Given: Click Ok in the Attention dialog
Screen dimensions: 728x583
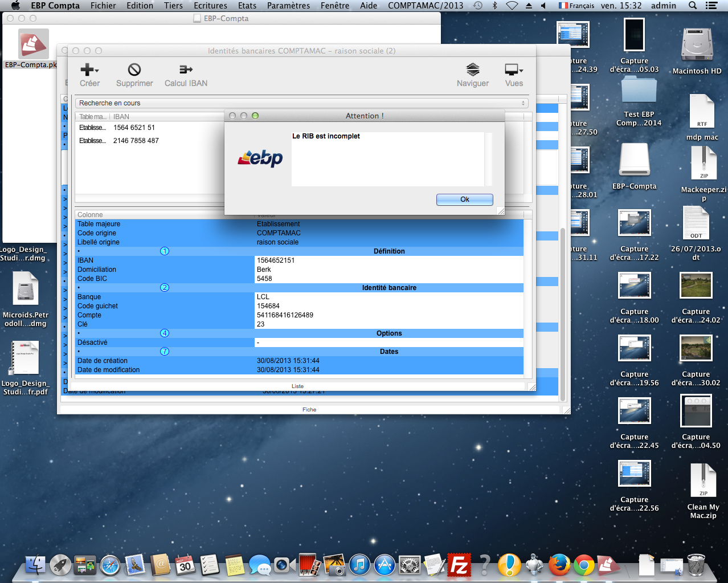Looking at the screenshot, I should pos(465,199).
